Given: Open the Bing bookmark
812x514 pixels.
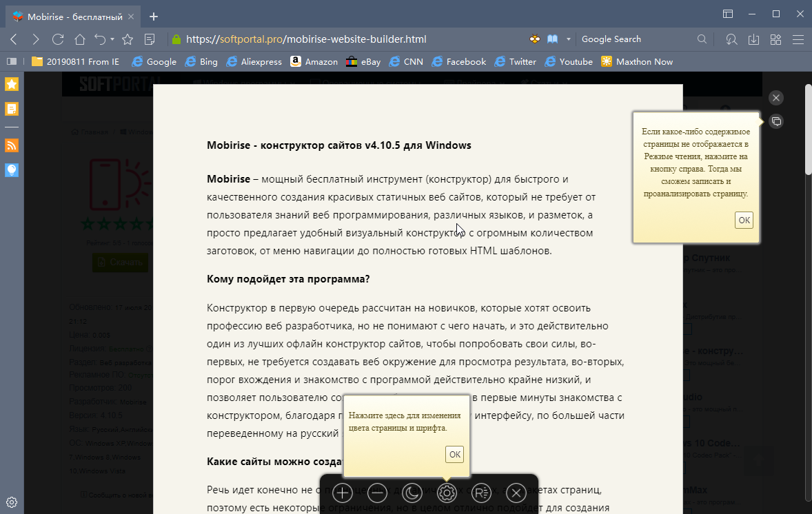Looking at the screenshot, I should point(201,61).
